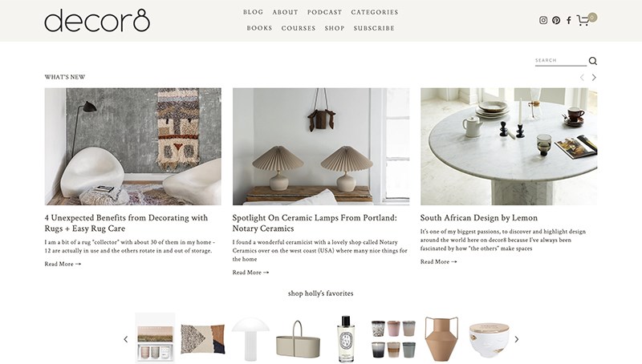
Task: Focus the Search input field
Action: [x=560, y=60]
